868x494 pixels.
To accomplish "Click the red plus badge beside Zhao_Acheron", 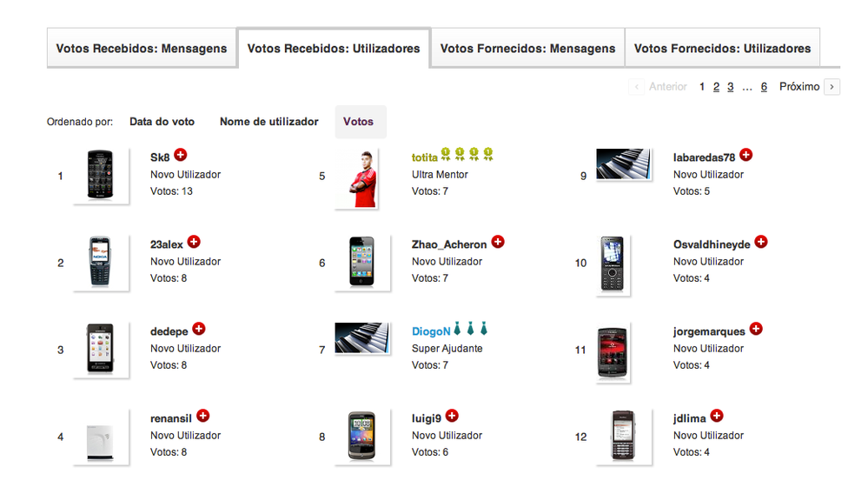I will coord(498,242).
